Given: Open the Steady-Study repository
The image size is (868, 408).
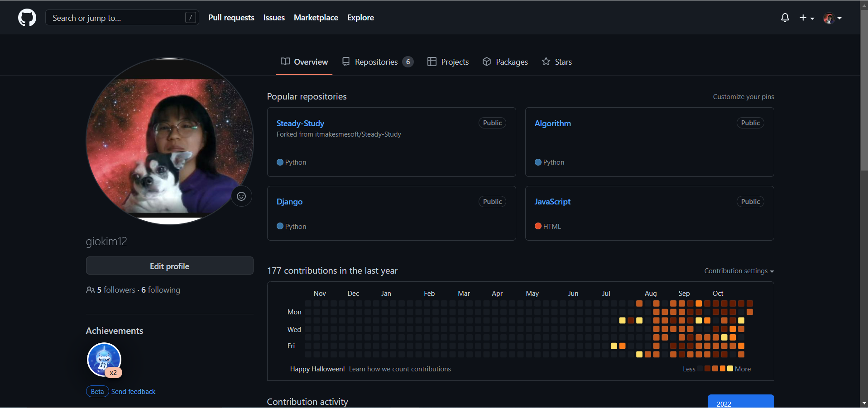Looking at the screenshot, I should (300, 123).
